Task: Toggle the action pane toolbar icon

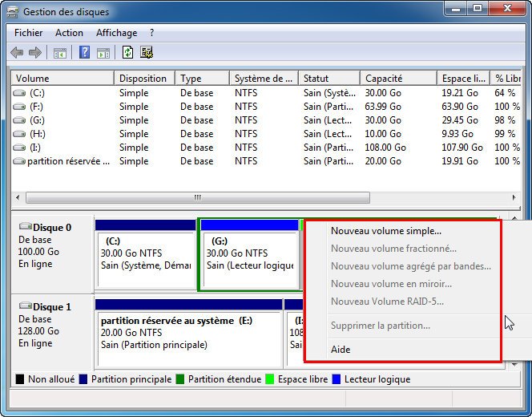Action: (x=103, y=53)
